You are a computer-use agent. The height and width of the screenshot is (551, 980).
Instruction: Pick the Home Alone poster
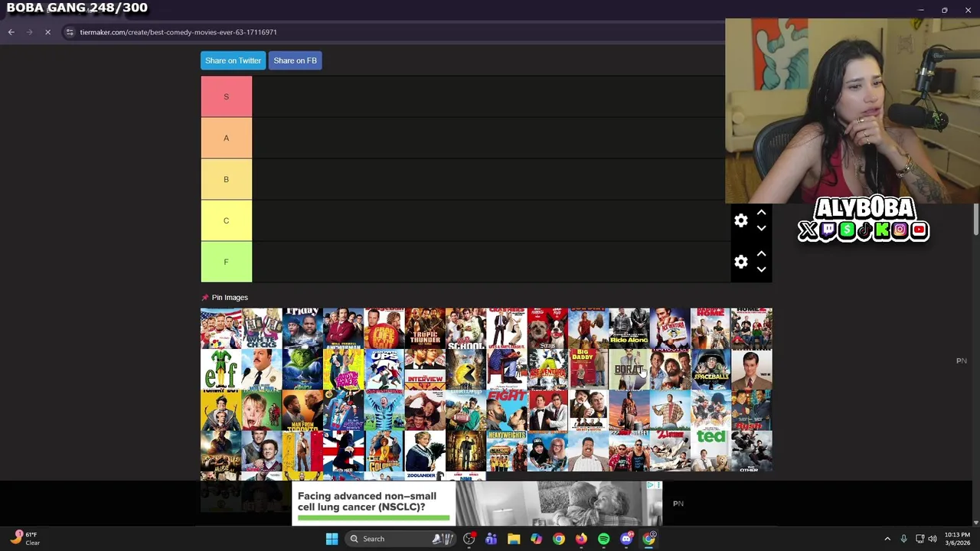click(262, 409)
